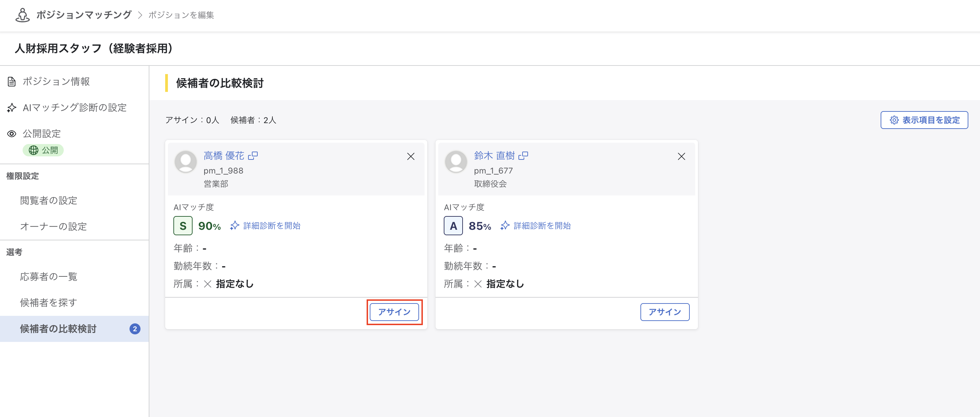This screenshot has width=980, height=417.
Task: Click globe icon in 公開 badge
Action: click(34, 151)
